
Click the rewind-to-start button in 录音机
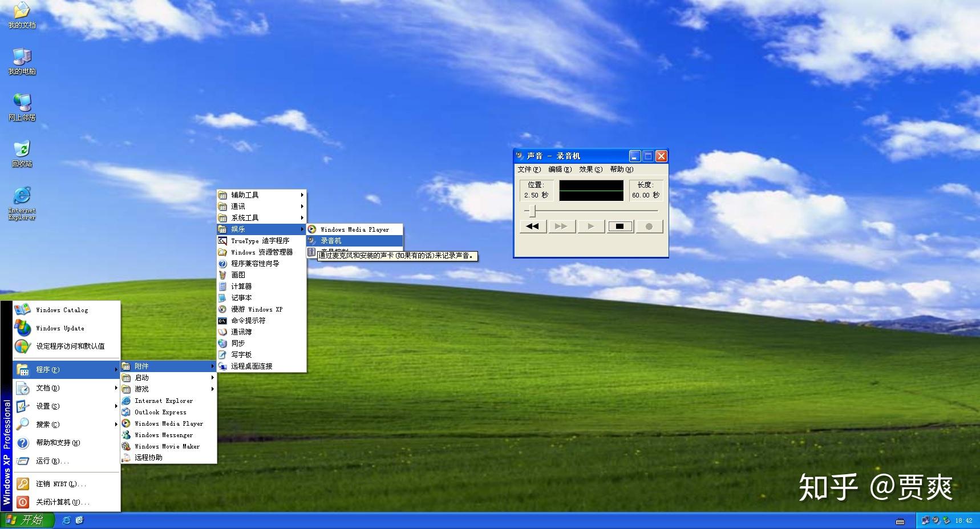click(533, 227)
